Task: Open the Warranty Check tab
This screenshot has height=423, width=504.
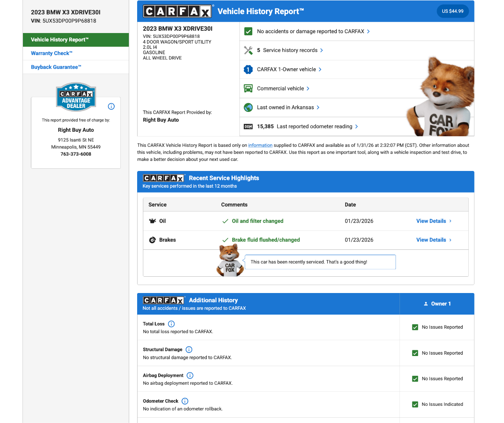Action: pos(52,53)
